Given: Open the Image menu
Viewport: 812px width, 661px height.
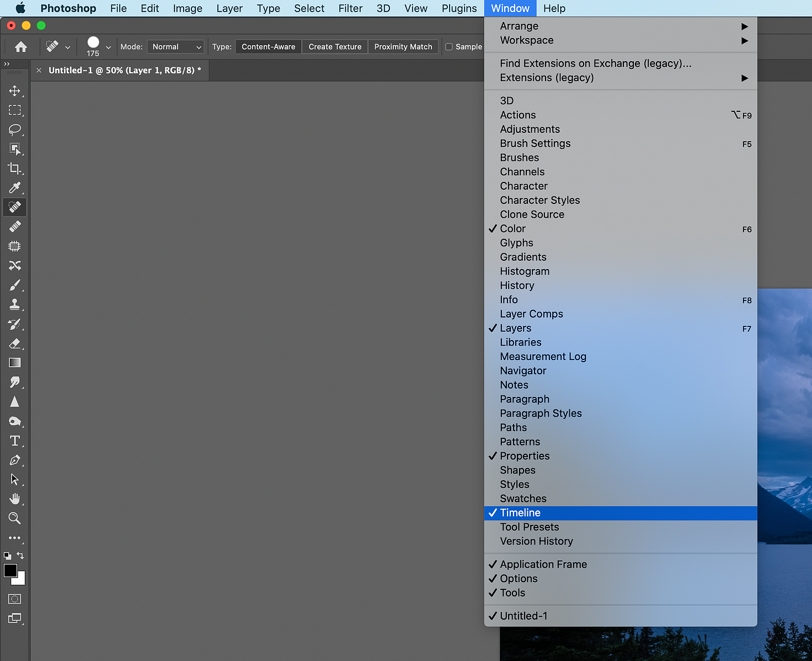Looking at the screenshot, I should point(188,8).
